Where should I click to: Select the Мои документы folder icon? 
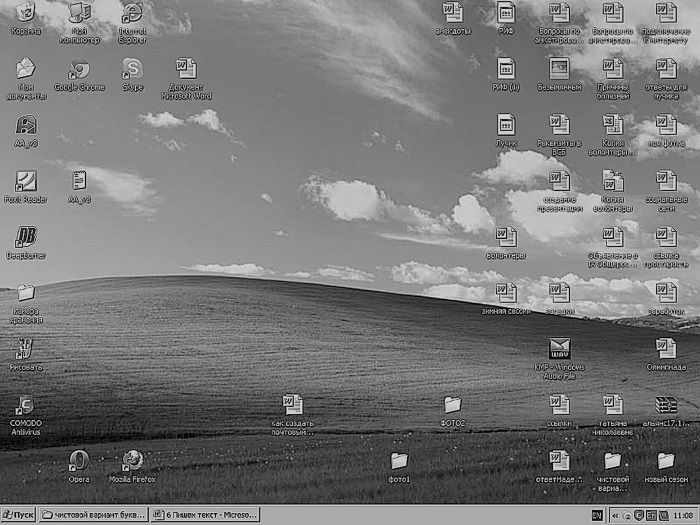[x=26, y=69]
